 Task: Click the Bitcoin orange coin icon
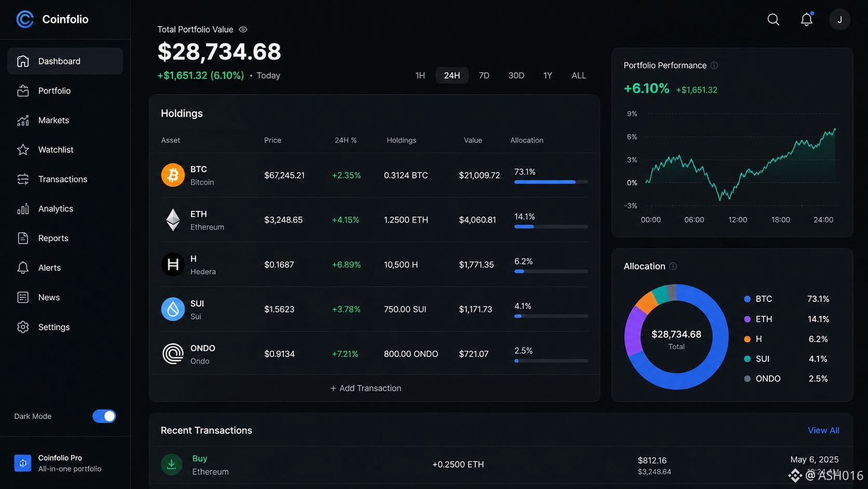click(173, 175)
